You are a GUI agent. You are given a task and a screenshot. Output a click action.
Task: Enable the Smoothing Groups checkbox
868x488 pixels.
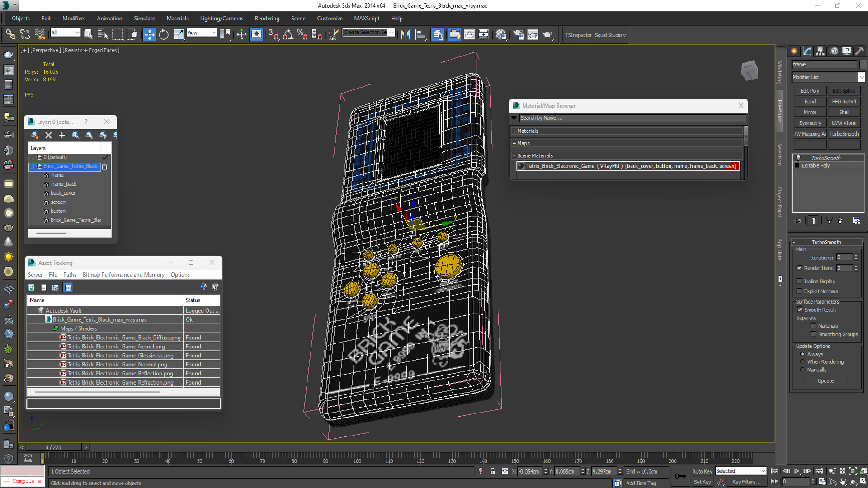[813, 334]
